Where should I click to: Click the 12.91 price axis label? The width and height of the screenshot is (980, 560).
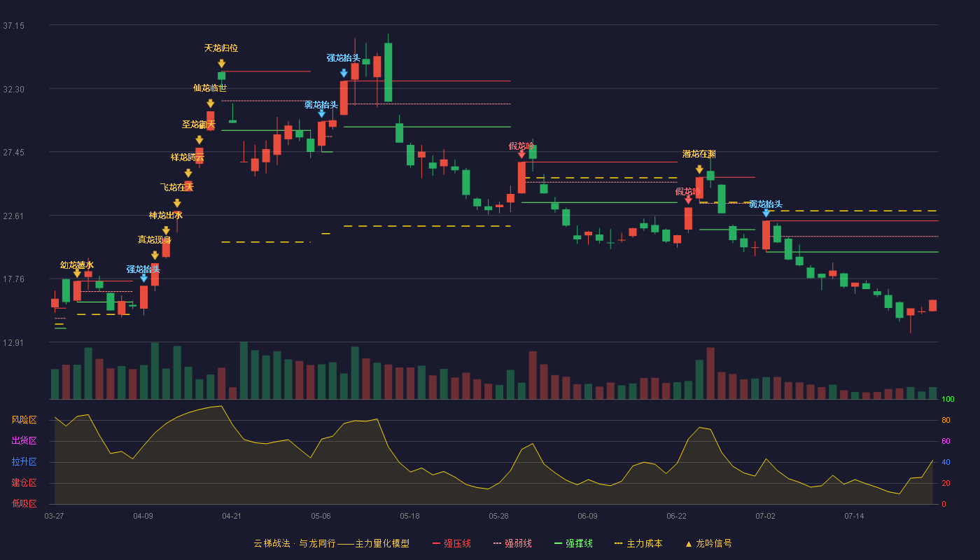pyautogui.click(x=13, y=343)
